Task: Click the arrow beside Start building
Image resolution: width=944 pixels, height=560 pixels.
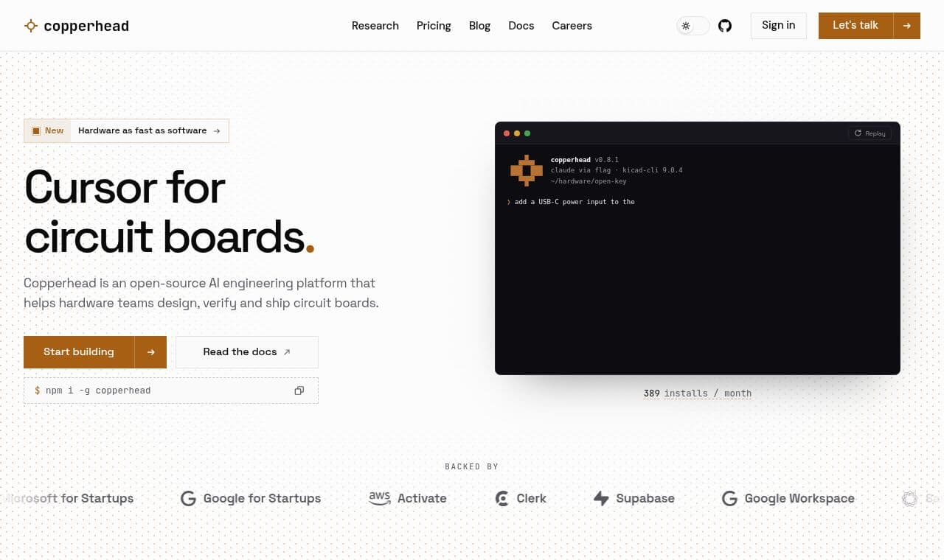Action: [x=150, y=352]
